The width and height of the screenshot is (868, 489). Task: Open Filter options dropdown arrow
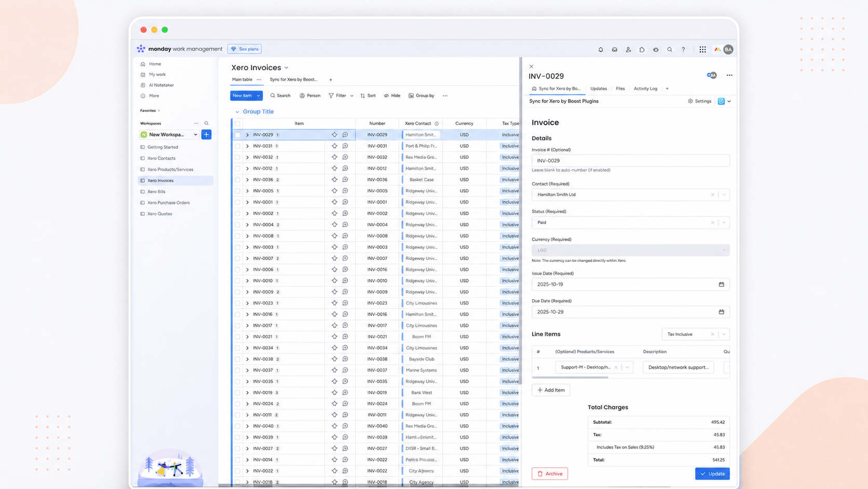pyautogui.click(x=351, y=96)
